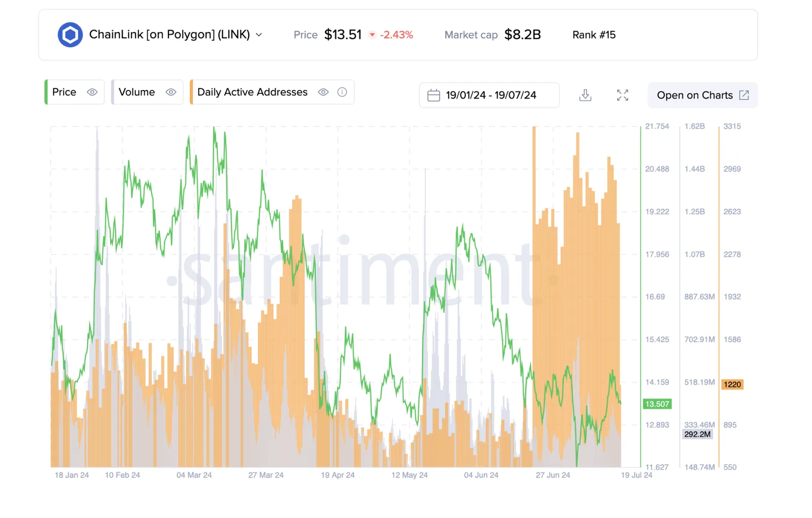This screenshot has height=518, width=812.
Task: Click the 27 Jun 24 axis label
Action: tap(553, 475)
